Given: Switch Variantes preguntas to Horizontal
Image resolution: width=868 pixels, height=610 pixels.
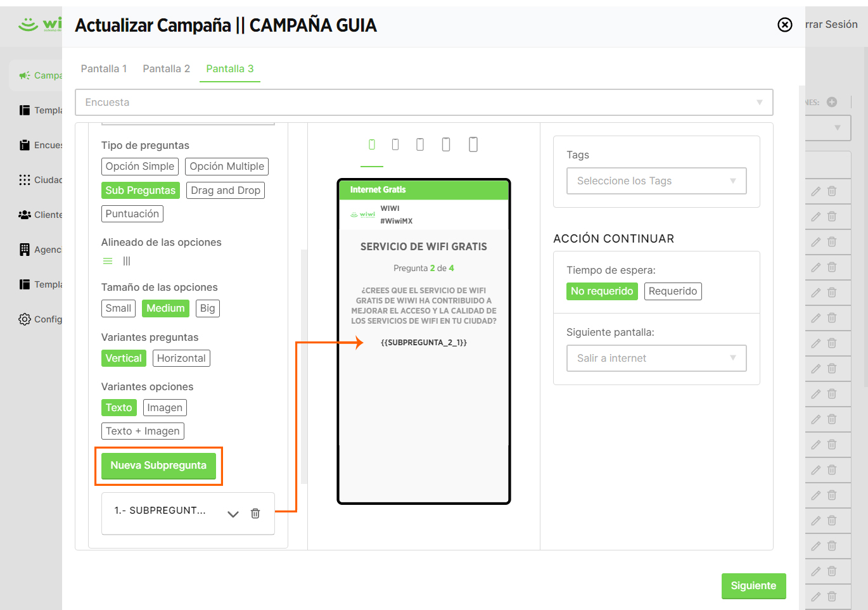Looking at the screenshot, I should (181, 359).
